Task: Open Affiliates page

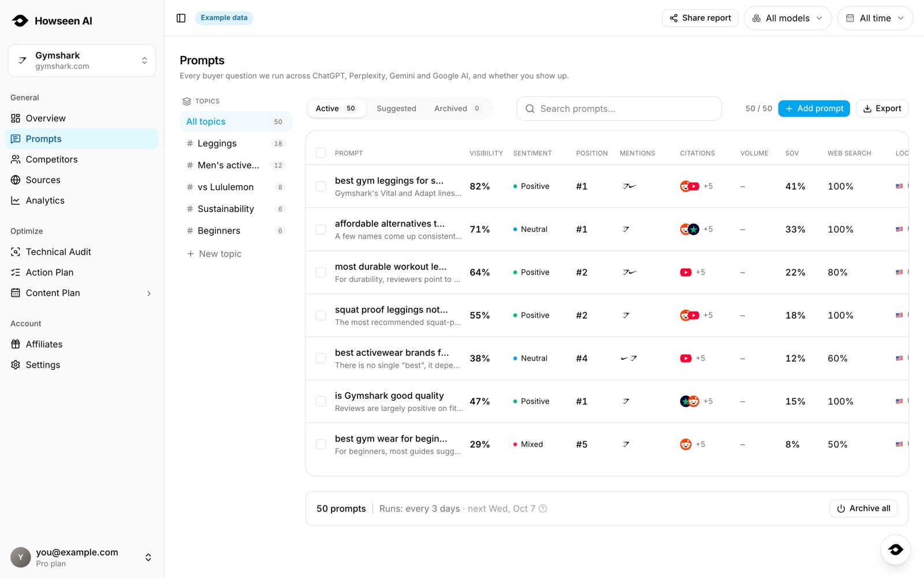Action: tap(82, 344)
